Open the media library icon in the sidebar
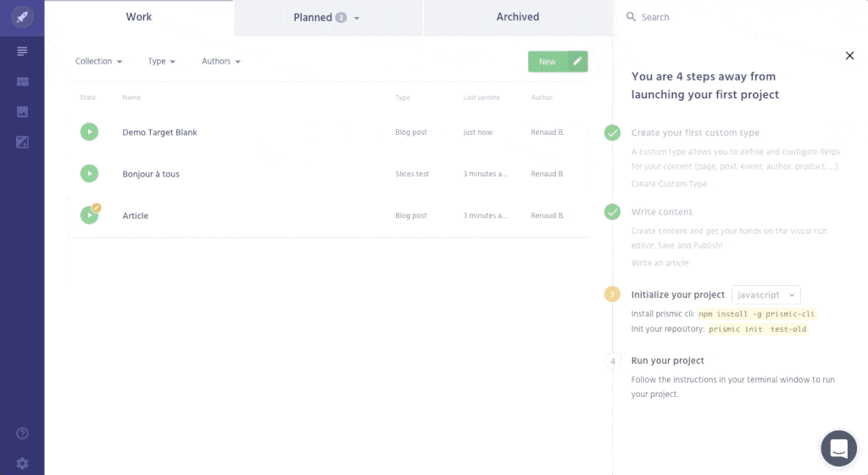The width and height of the screenshot is (868, 475). pyautogui.click(x=22, y=111)
